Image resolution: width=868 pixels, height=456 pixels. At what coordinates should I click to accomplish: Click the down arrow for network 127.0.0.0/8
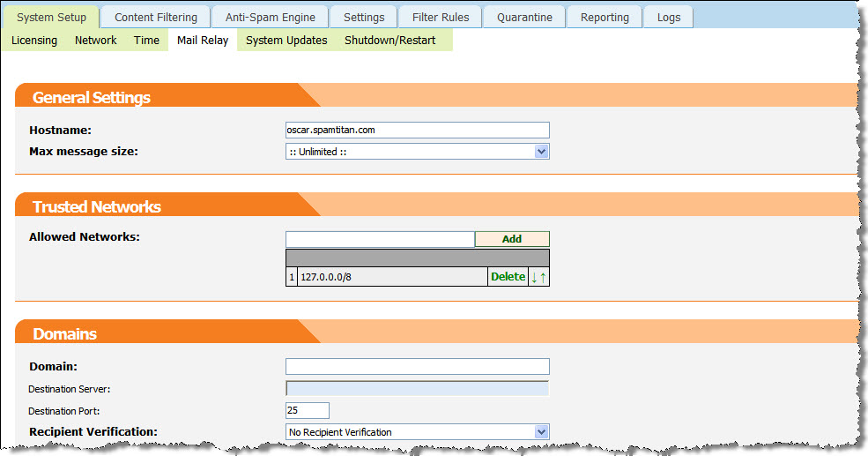click(x=534, y=277)
